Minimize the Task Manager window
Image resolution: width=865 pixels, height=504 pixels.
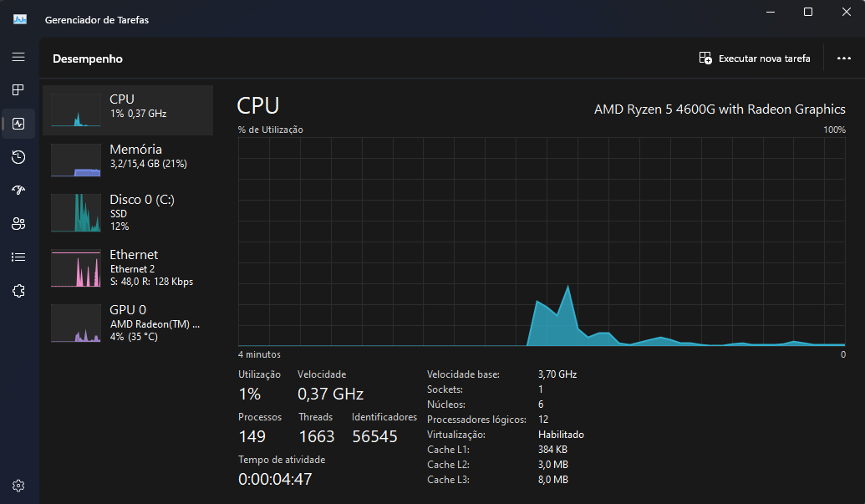[x=771, y=12]
